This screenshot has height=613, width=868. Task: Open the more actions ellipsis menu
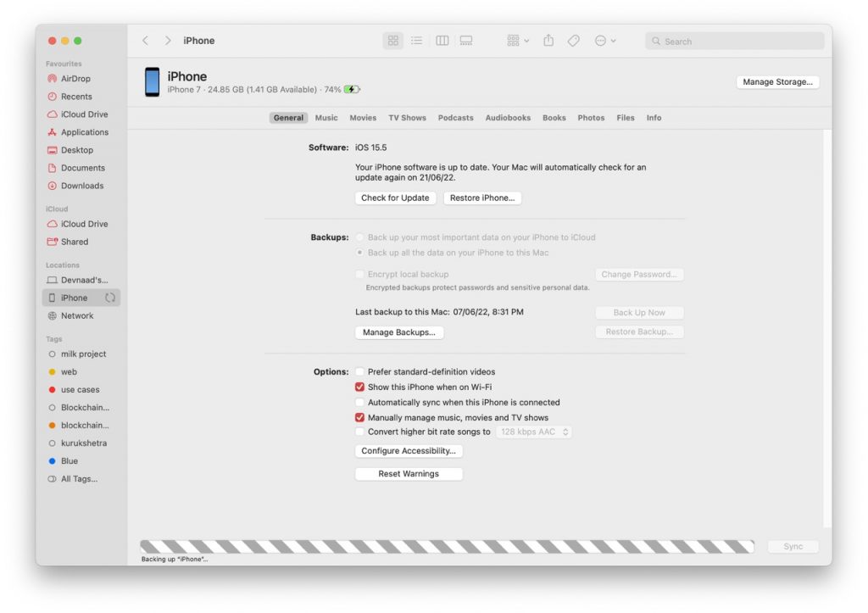tap(605, 41)
